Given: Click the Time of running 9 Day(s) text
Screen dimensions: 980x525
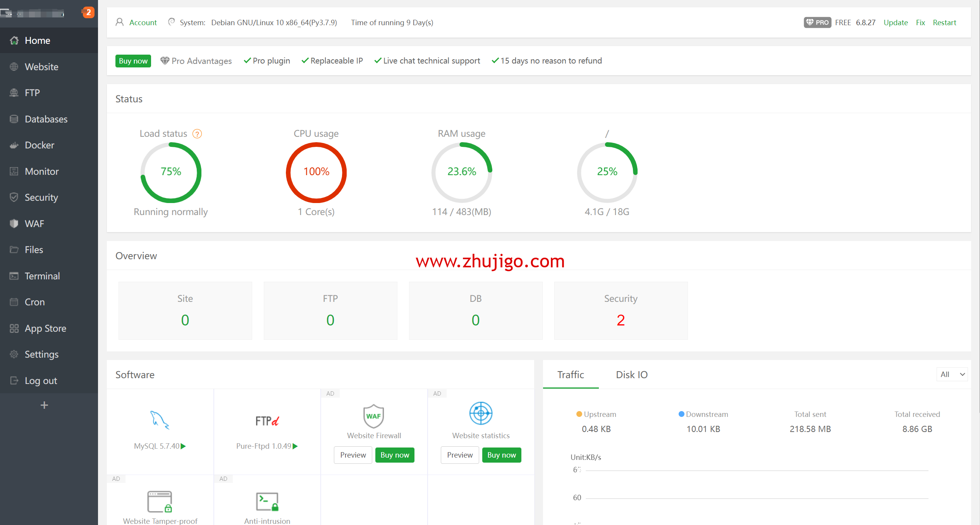Looking at the screenshot, I should click(392, 22).
